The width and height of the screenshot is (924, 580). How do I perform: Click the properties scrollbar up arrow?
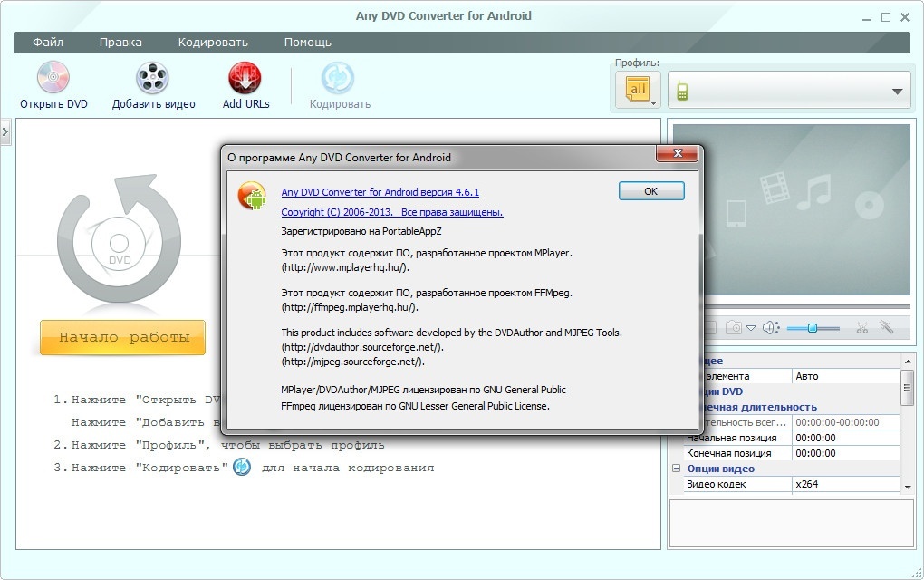[x=908, y=361]
